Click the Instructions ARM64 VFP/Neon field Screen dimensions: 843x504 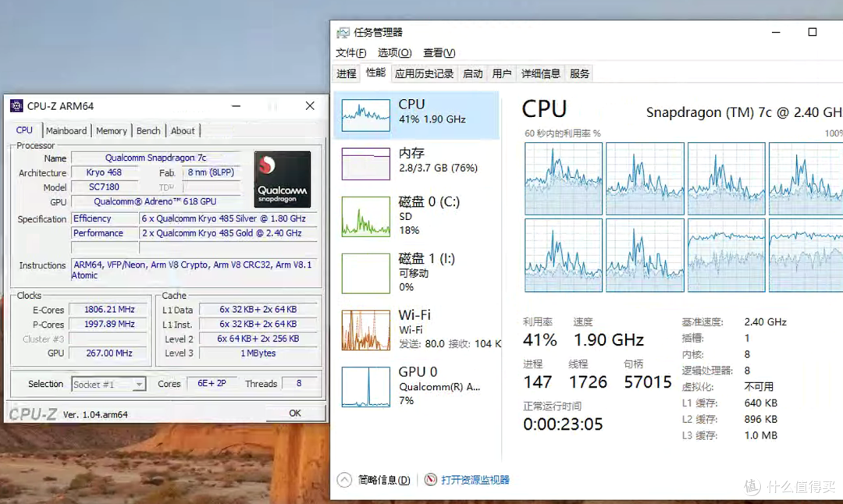click(193, 270)
